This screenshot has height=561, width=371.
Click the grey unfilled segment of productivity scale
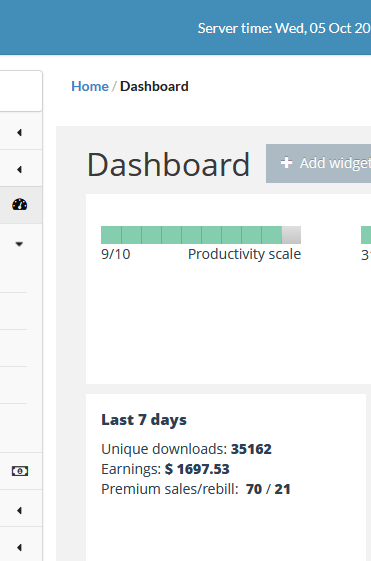point(291,235)
